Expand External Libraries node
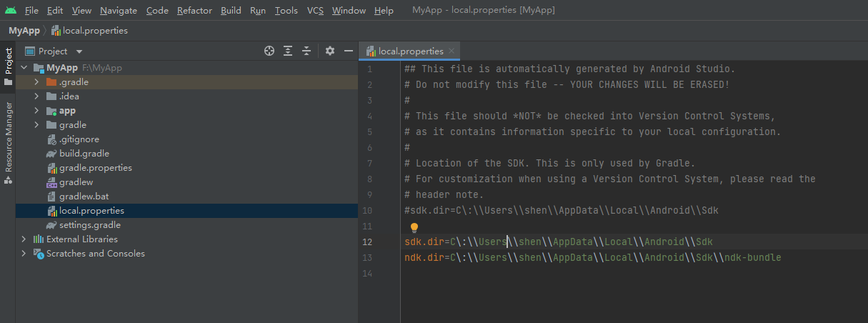The width and height of the screenshot is (868, 323). pos(24,239)
